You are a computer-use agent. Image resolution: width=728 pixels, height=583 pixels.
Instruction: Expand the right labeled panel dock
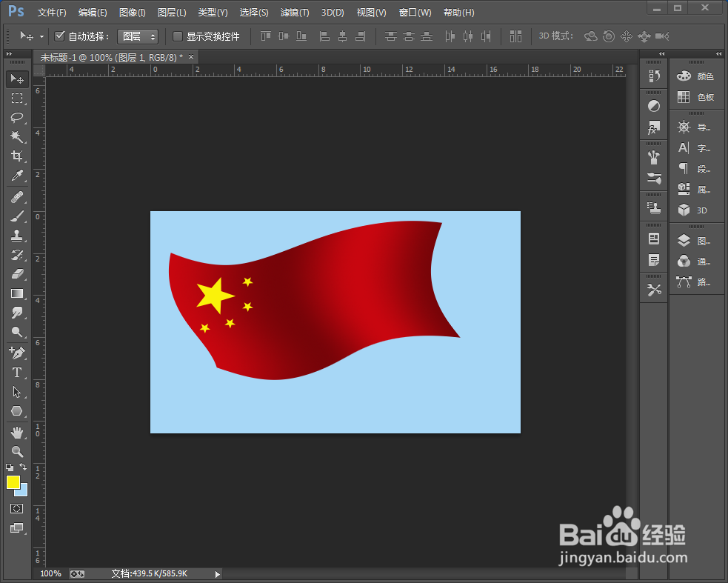click(718, 54)
